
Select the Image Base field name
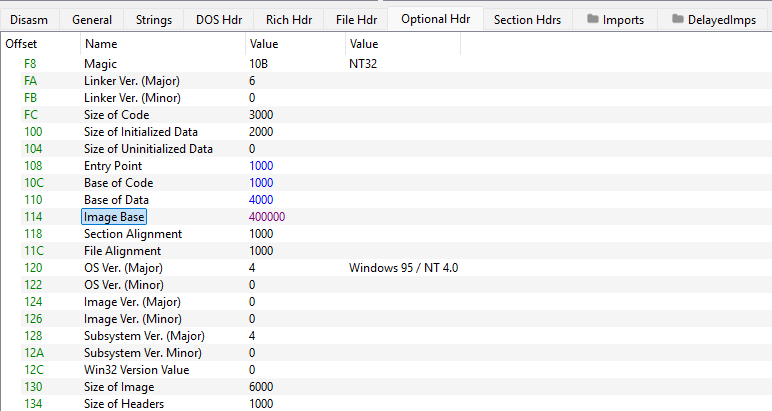coord(115,216)
